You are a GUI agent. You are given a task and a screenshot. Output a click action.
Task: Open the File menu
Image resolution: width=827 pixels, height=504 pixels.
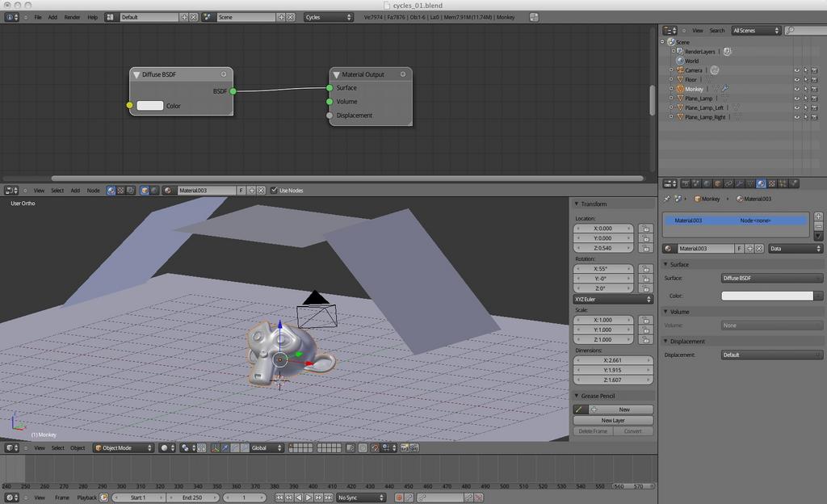point(38,18)
